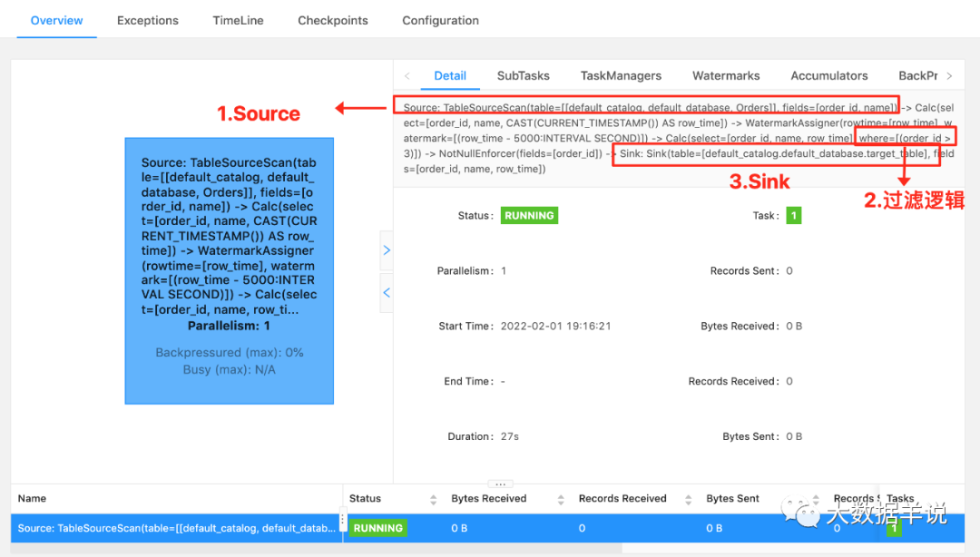This screenshot has width=980, height=557.
Task: Switch to the Exceptions tab
Action: click(147, 20)
